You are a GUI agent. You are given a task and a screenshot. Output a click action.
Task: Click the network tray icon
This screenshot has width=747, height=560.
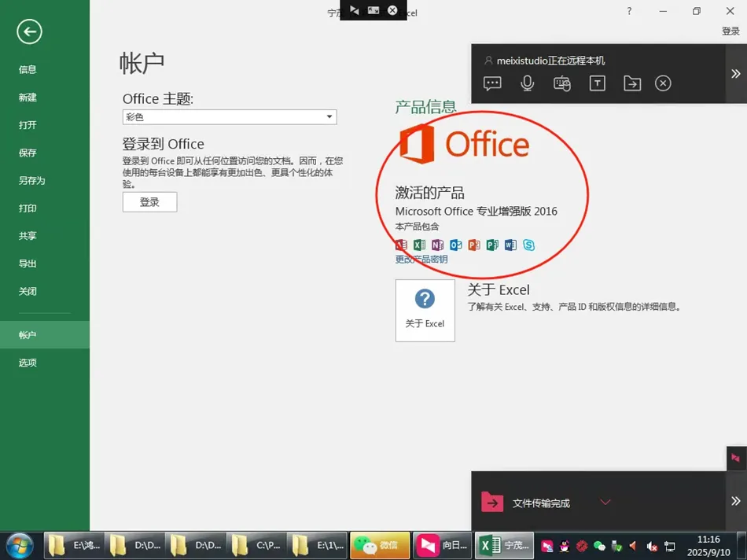(x=670, y=546)
